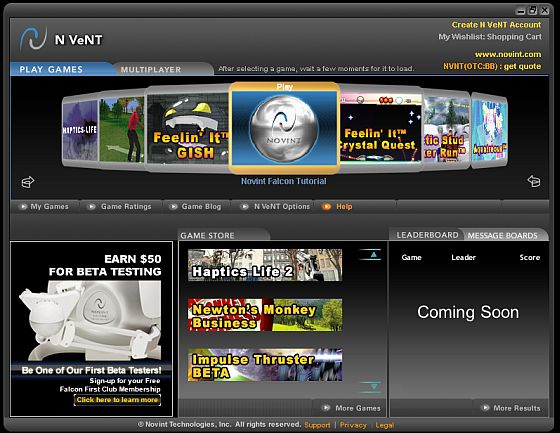
Task: Select the rightmost aquatic game thumbnail
Action: click(x=489, y=129)
